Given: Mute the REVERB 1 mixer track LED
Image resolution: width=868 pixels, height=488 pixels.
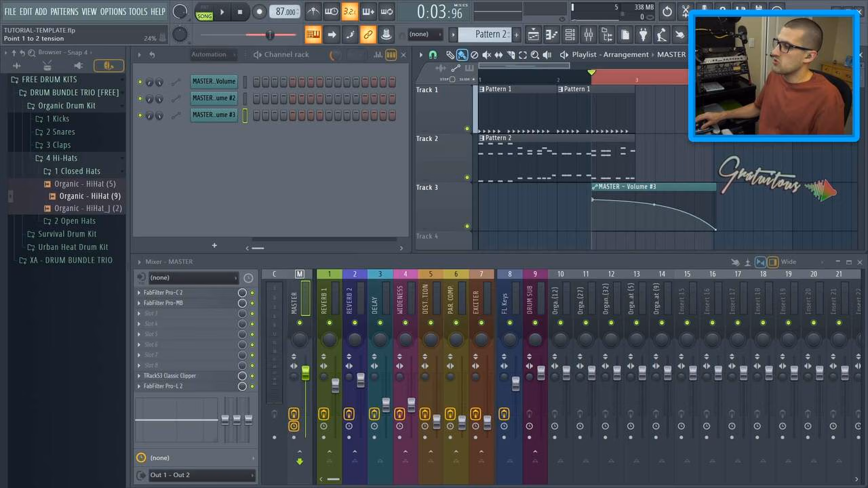Looking at the screenshot, I should [329, 323].
